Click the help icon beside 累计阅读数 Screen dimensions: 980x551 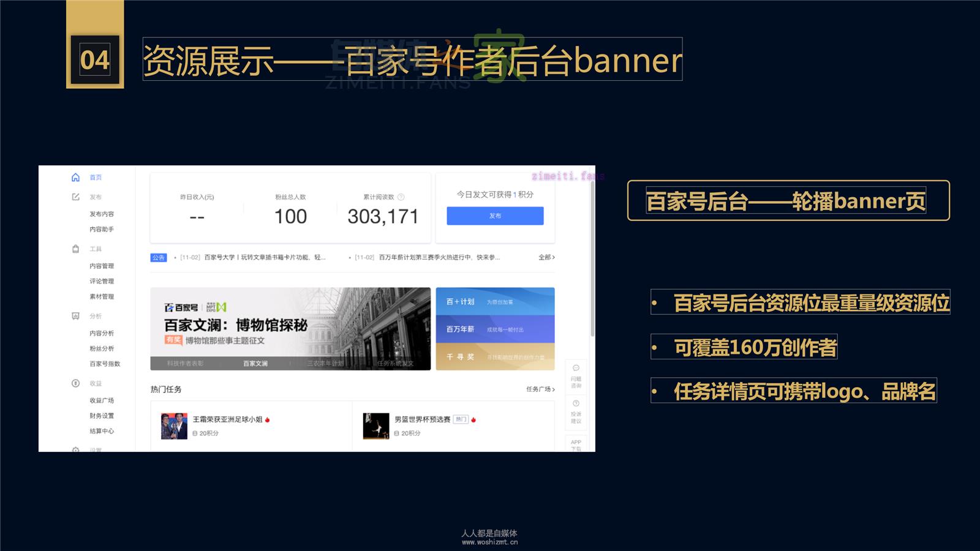401,197
